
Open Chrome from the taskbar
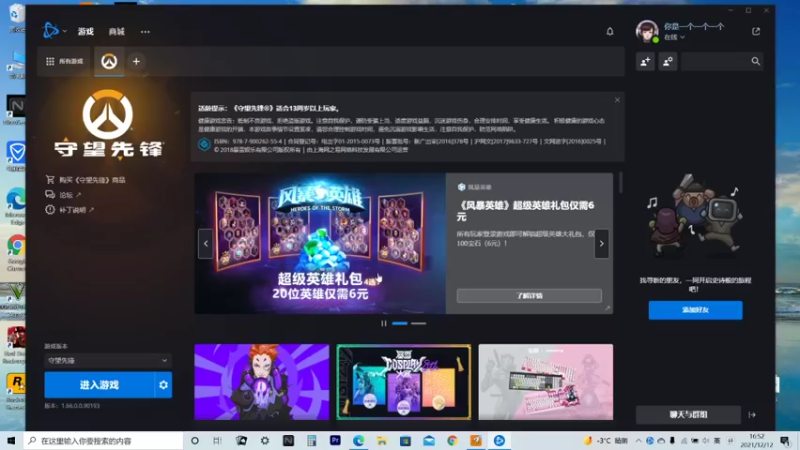452,441
